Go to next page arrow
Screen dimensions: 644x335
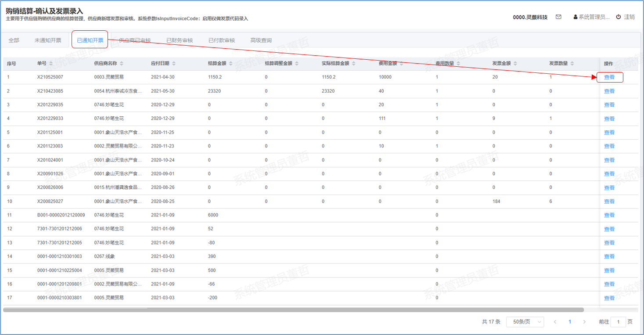[584, 322]
